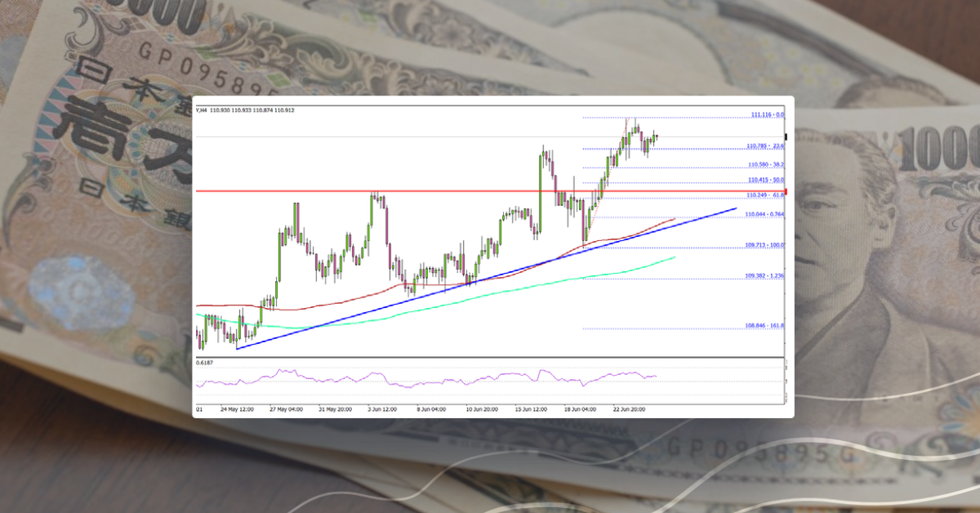Select the red horizontal resistance line
The width and height of the screenshot is (980, 513).
[367, 192]
